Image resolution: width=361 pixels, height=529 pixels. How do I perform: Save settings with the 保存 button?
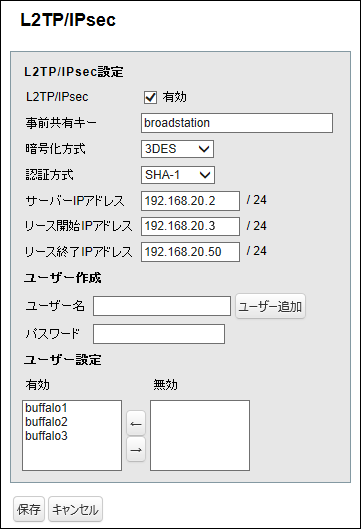click(x=29, y=509)
